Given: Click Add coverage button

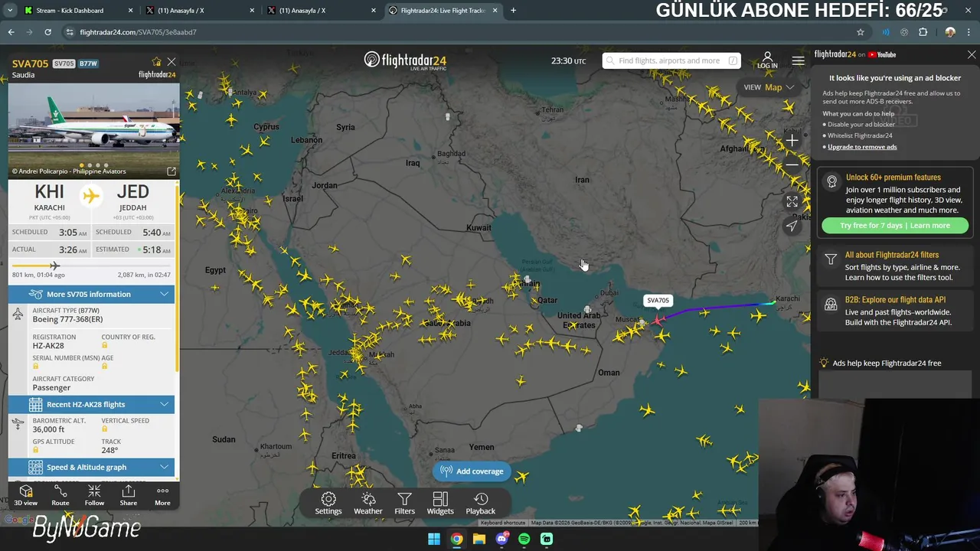Looking at the screenshot, I should (472, 471).
